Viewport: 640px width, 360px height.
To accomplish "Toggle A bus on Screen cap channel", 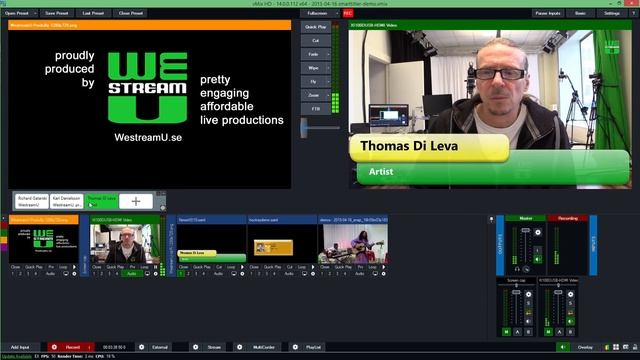I will point(518,332).
